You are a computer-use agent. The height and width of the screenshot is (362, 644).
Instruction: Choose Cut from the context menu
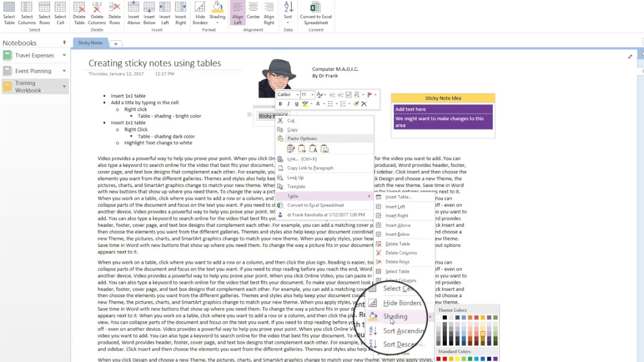tap(325, 121)
